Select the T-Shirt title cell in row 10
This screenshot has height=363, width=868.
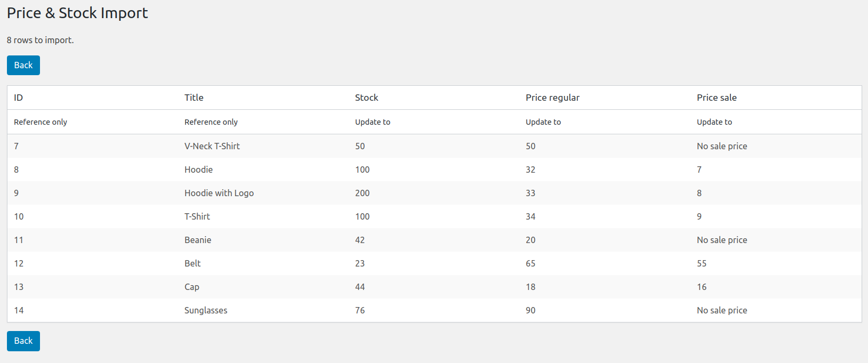coord(197,216)
